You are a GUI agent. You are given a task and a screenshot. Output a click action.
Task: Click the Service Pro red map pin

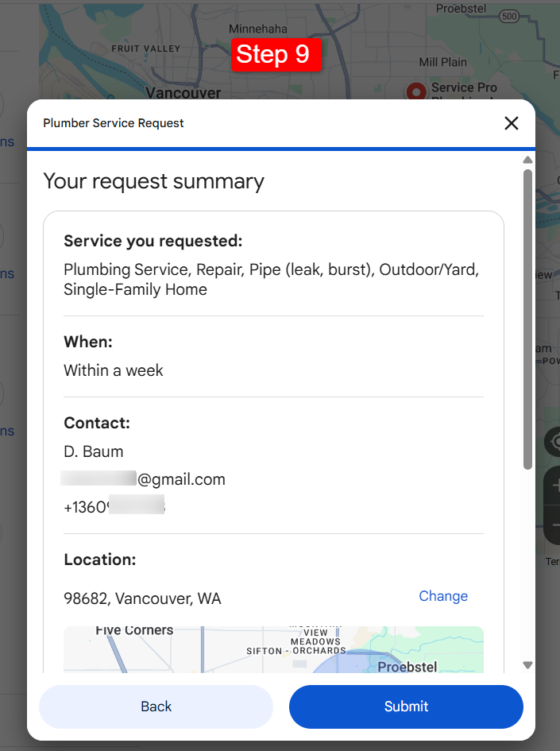tap(415, 90)
